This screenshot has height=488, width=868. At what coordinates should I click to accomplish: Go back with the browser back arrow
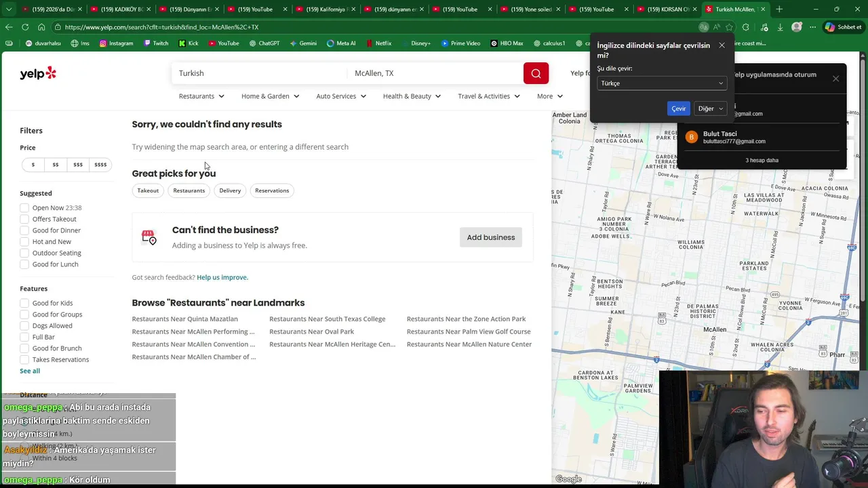(9, 27)
